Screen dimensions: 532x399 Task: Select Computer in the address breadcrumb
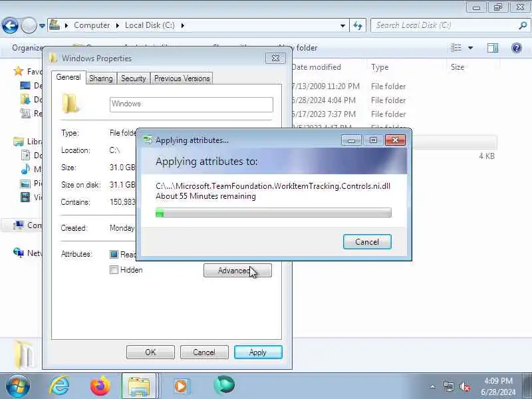[92, 25]
